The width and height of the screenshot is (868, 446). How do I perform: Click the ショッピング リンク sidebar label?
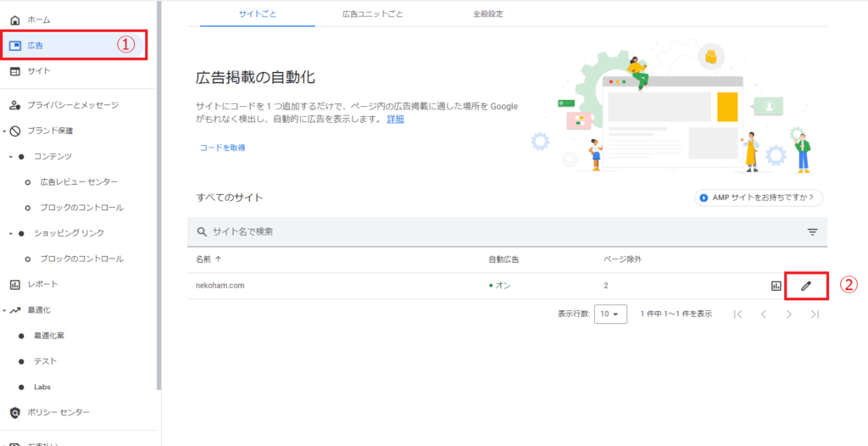[70, 233]
